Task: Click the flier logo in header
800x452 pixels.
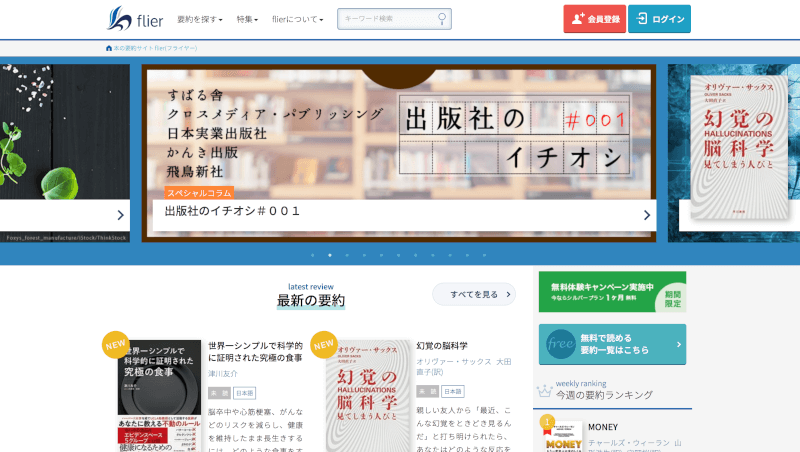Action: [x=135, y=19]
